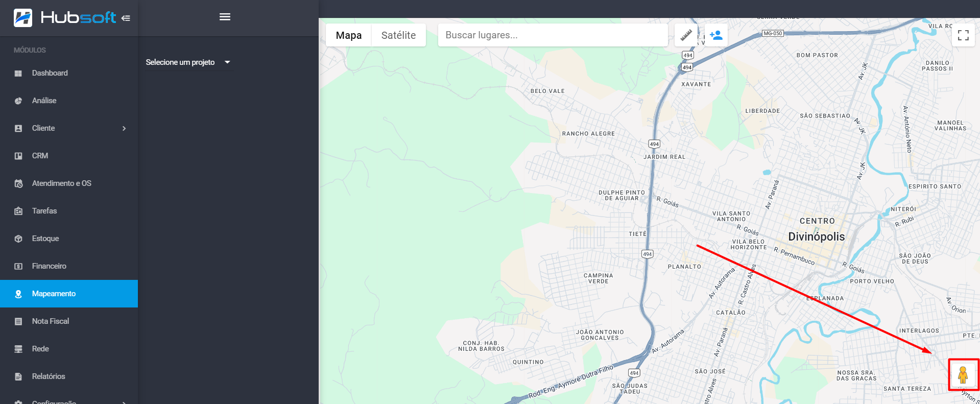Click the Análise pie chart icon
This screenshot has width=980, height=404.
[18, 101]
